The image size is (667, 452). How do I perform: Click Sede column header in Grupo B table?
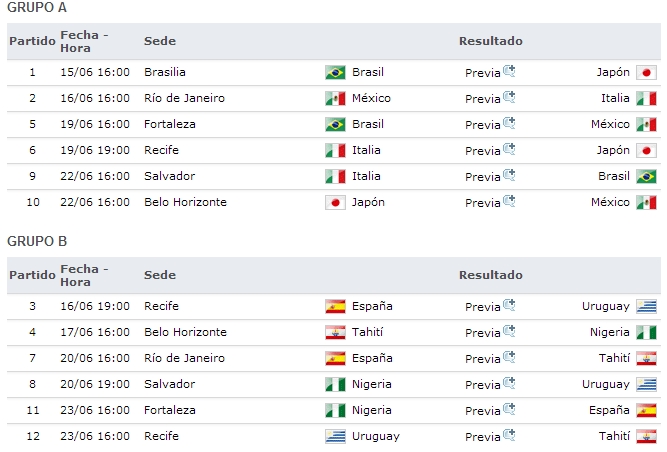159,275
